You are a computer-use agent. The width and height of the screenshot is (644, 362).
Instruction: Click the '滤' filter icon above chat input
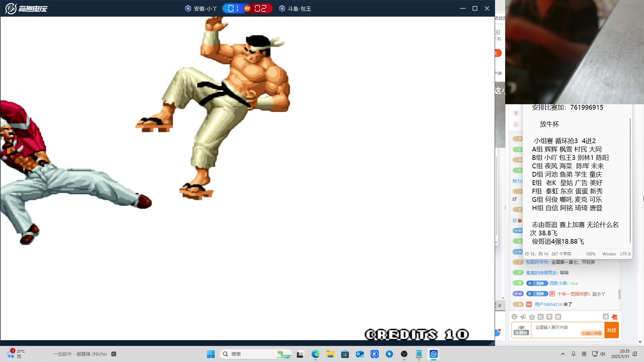(606, 316)
